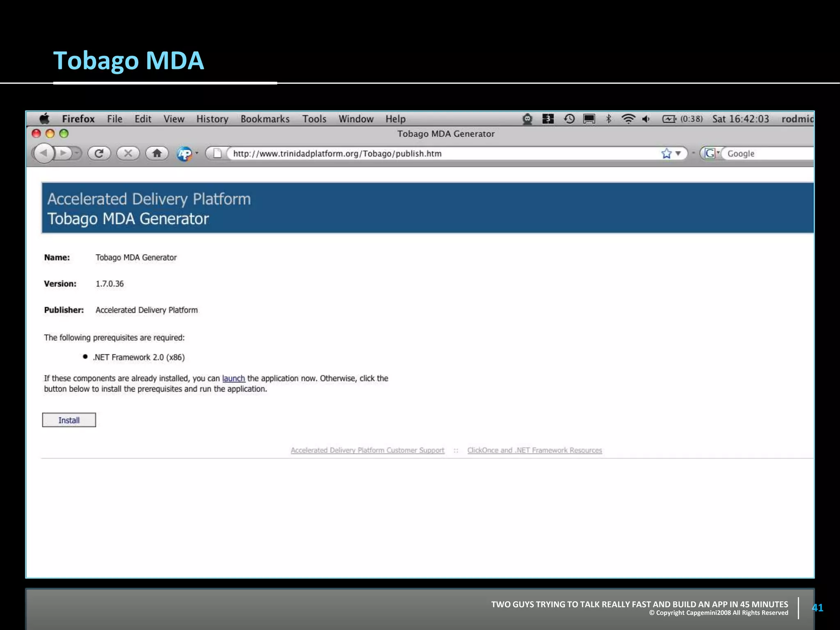Screen dimensions: 840x630
Task: Open Accelerated Delivery Platform Customer Support link
Action: (x=367, y=450)
